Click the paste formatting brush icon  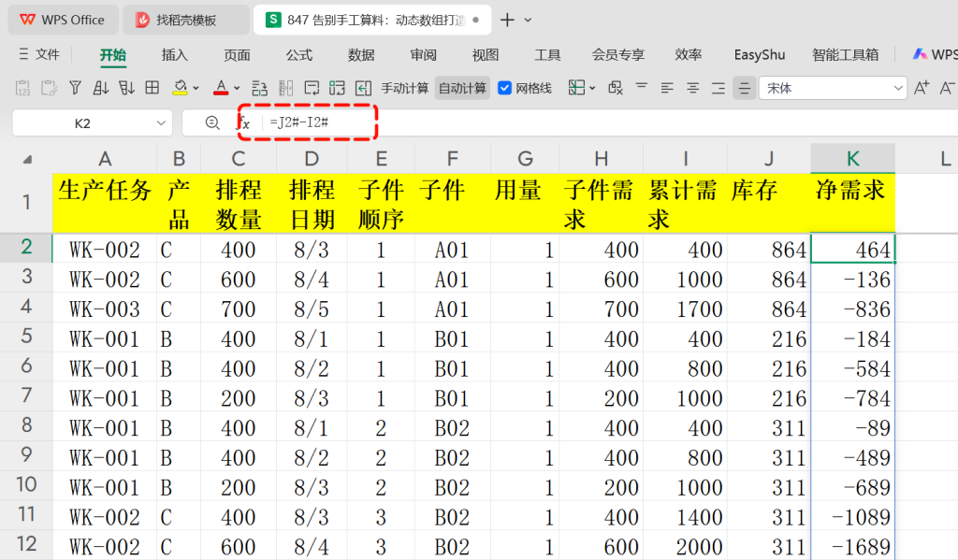[49, 89]
